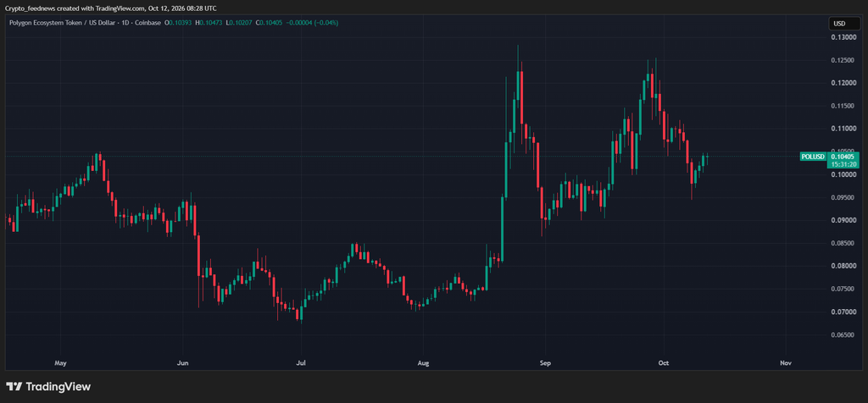Select the POLUSD symbol tag on price axis
The width and height of the screenshot is (868, 403).
pos(813,157)
